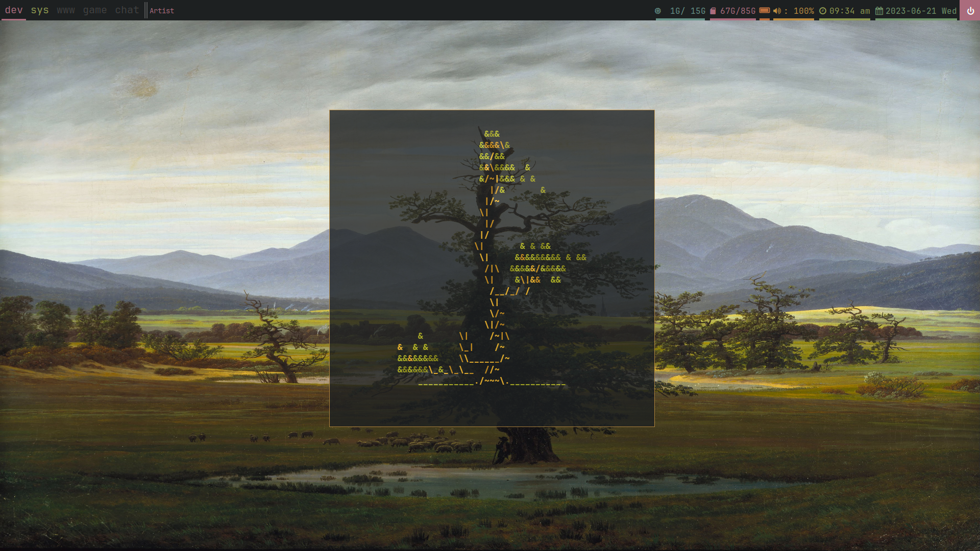This screenshot has width=980, height=551.
Task: Click the Artist window title label
Action: tap(162, 11)
